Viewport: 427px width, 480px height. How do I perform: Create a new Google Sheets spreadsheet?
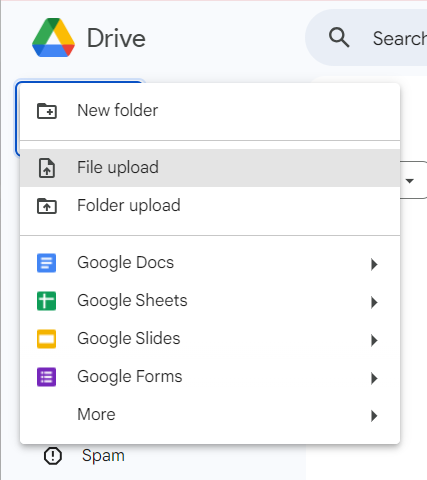point(210,301)
